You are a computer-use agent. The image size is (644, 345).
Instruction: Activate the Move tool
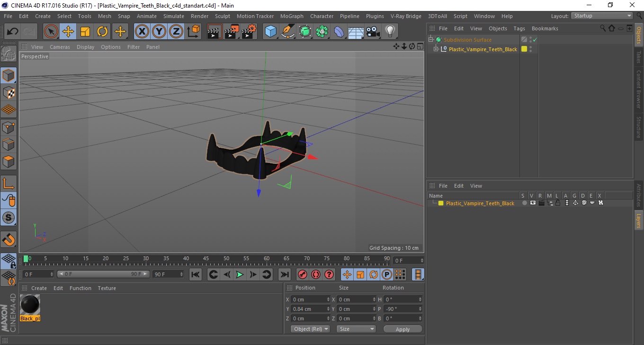(x=68, y=32)
